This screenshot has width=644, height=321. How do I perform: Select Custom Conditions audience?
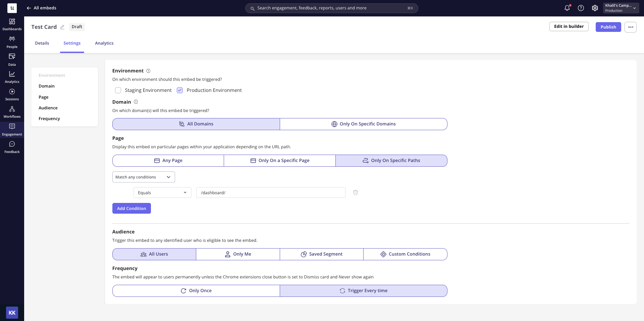405,254
